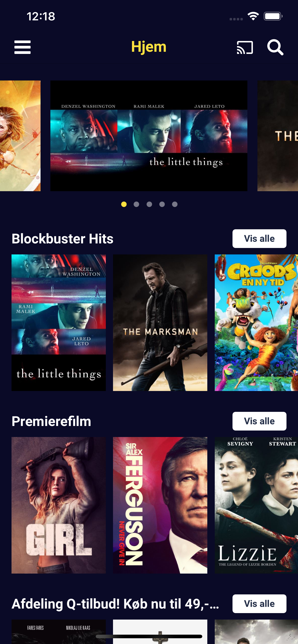
Task: Show all Premierefilm with Vis alle
Action: [x=259, y=421]
